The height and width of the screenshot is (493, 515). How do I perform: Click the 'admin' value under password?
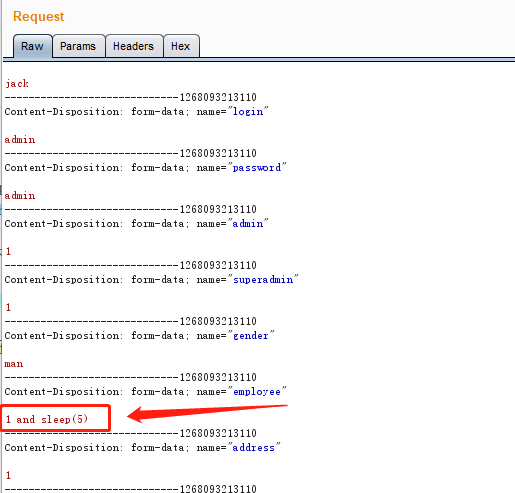20,195
